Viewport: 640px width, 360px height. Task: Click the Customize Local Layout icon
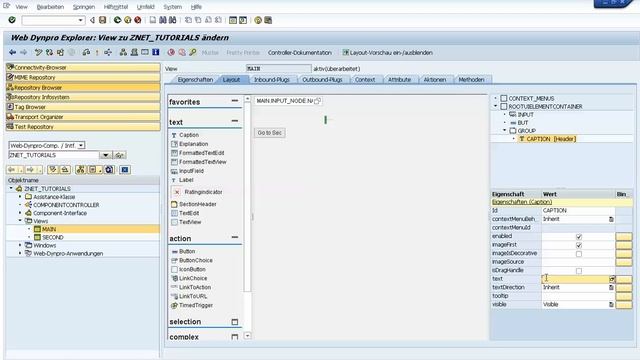click(268, 20)
